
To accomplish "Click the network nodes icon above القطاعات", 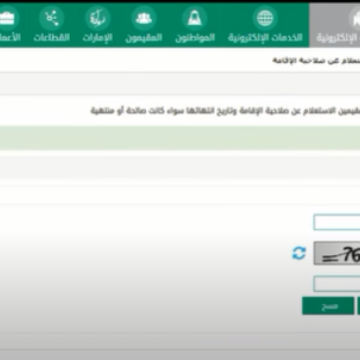I will point(52,18).
